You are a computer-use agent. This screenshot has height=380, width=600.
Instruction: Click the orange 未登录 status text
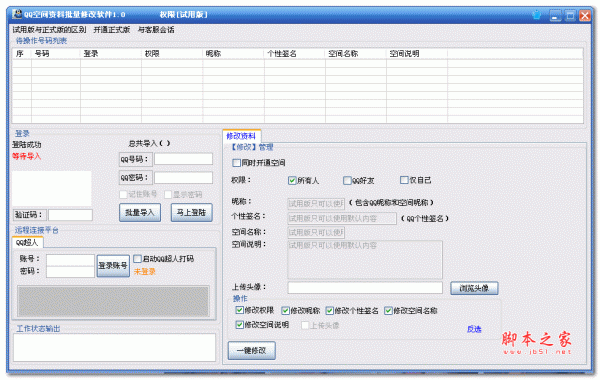pos(145,271)
